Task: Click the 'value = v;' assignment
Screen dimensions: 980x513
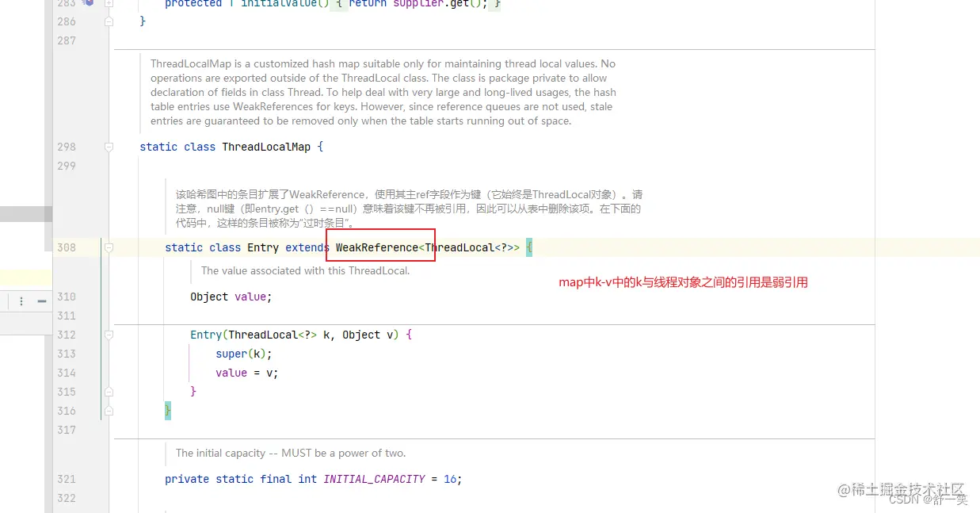Action: click(247, 373)
